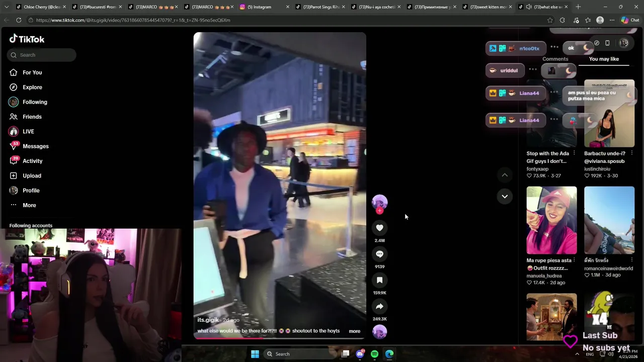Image resolution: width=644 pixels, height=362 pixels.
Task: Seek on the video progress bar
Action: pos(280,338)
